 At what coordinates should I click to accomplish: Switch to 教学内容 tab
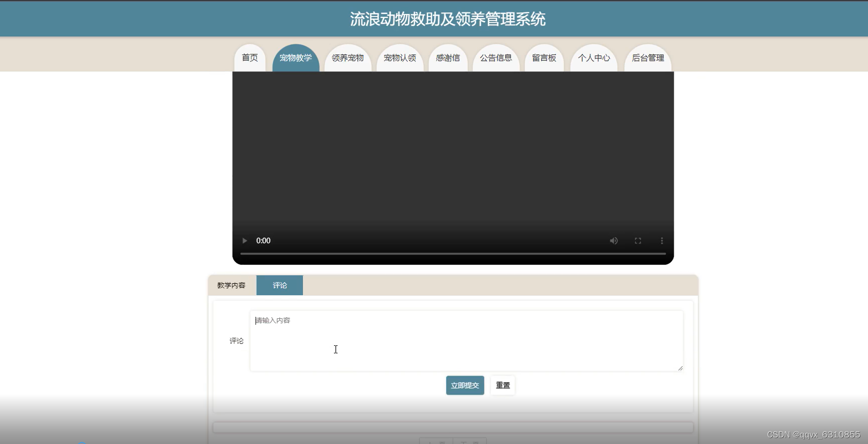pos(232,285)
